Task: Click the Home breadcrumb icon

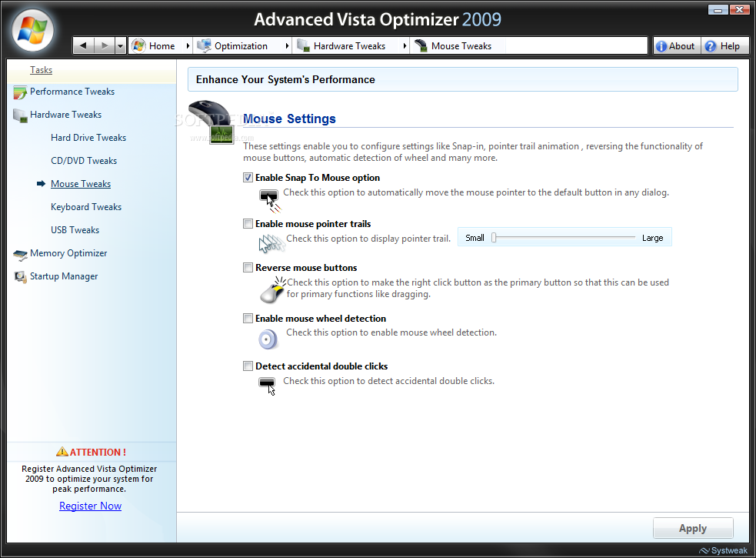Action: coord(138,46)
